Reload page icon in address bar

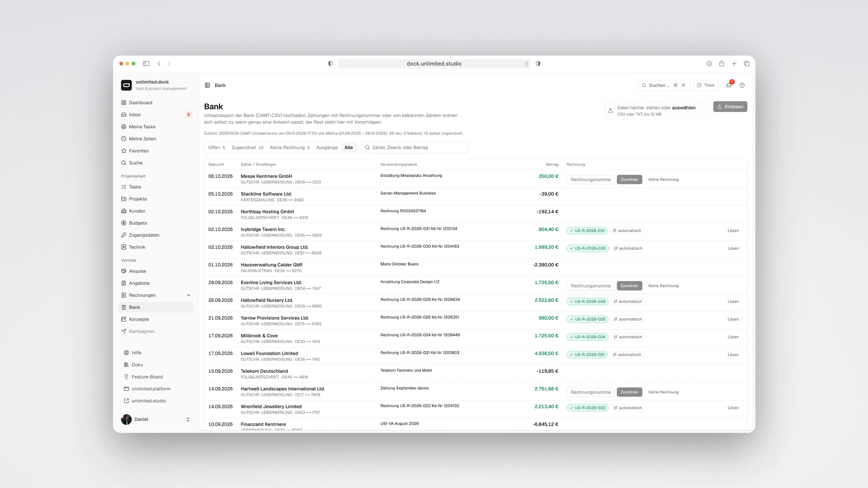pyautogui.click(x=527, y=64)
